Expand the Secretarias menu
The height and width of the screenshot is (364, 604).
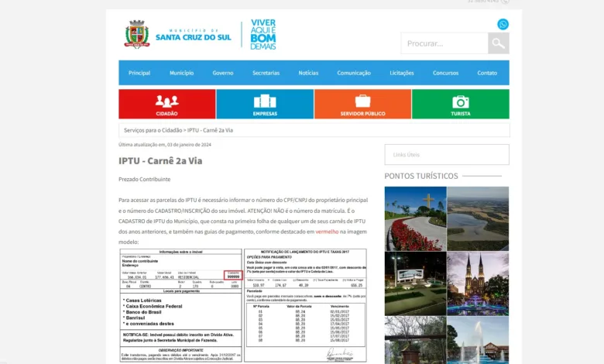pyautogui.click(x=266, y=73)
